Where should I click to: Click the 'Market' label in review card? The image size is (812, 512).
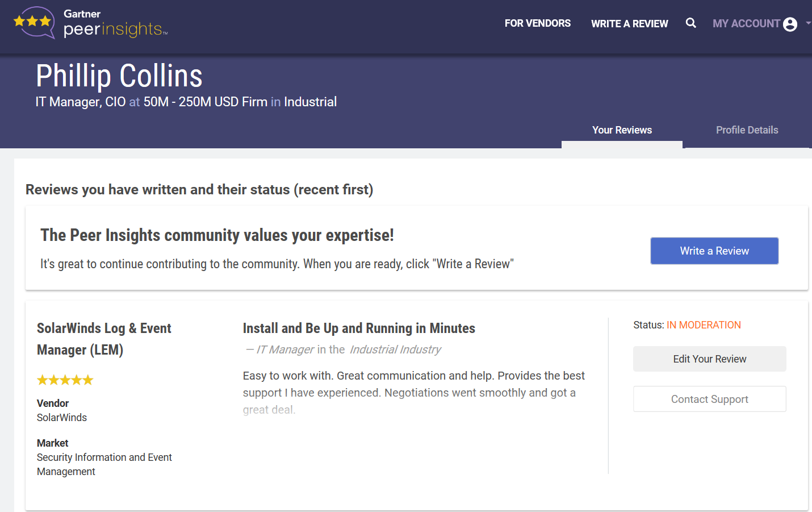coord(52,443)
